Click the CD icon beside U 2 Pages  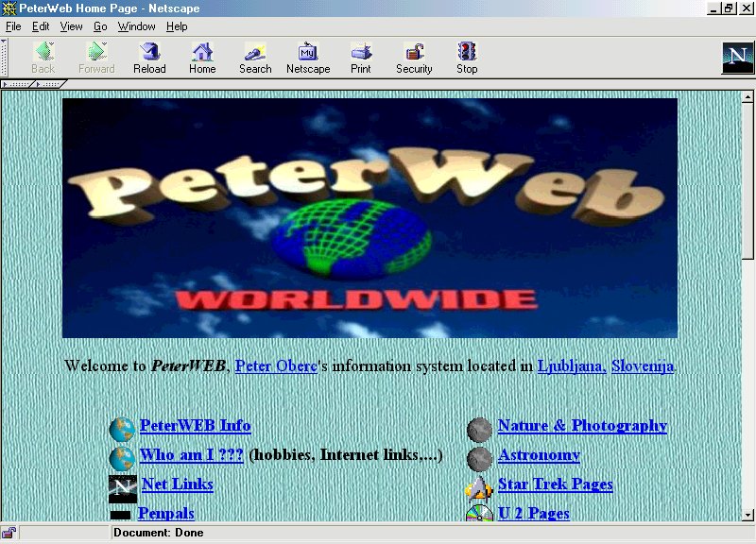(479, 513)
